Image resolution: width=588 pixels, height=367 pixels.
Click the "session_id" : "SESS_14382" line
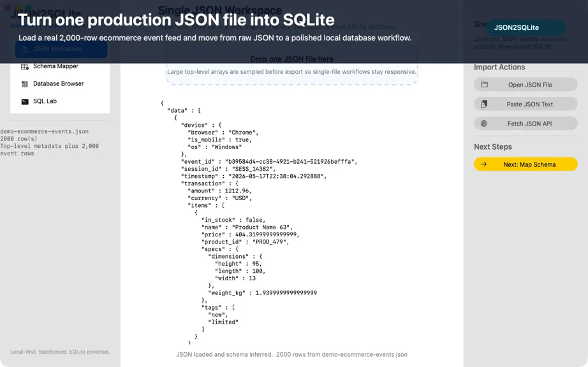228,169
